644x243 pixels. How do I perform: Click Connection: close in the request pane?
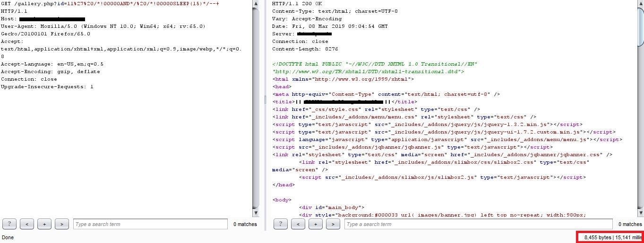(29, 79)
